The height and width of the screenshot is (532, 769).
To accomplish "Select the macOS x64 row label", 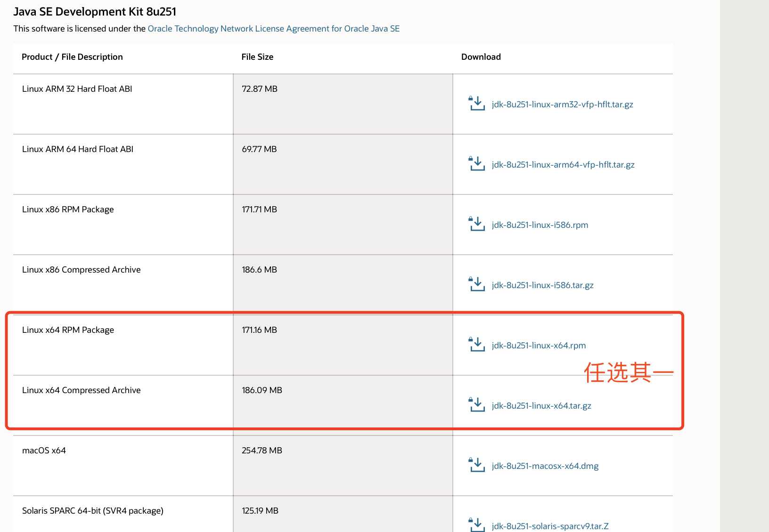I will (44, 451).
